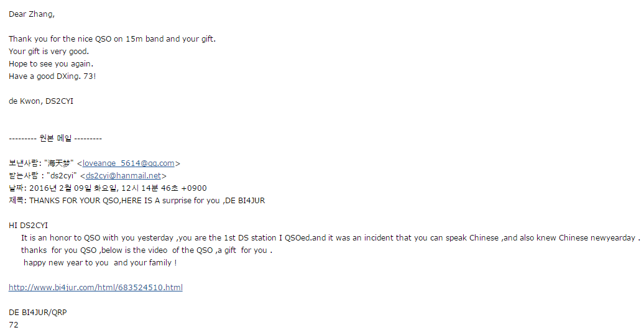The width and height of the screenshot is (644, 330).
Task: Open the ds2cyi@hanmail.net recipient email link
Action: click(123, 176)
